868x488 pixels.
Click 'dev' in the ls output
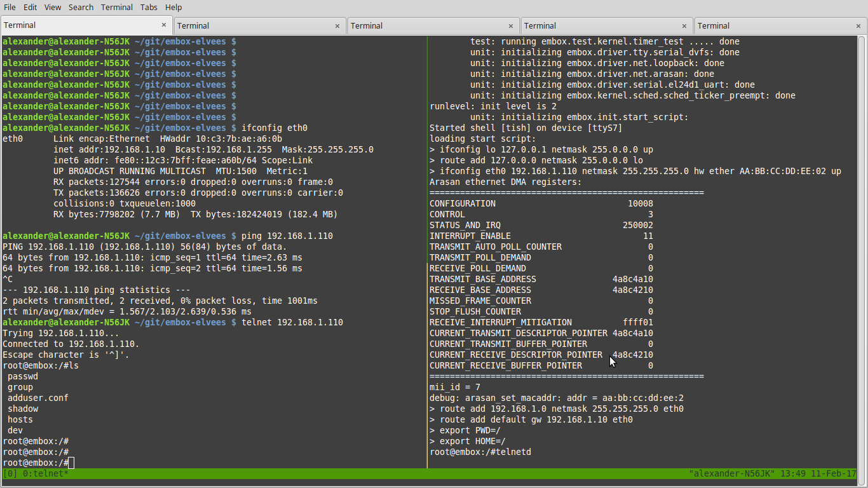(15, 430)
